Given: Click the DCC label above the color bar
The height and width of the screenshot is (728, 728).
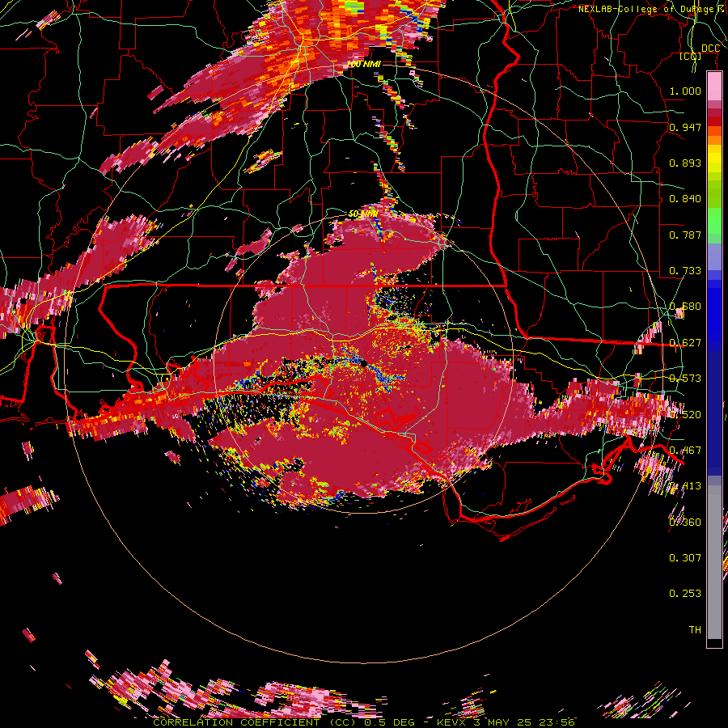Looking at the screenshot, I should click(710, 49).
